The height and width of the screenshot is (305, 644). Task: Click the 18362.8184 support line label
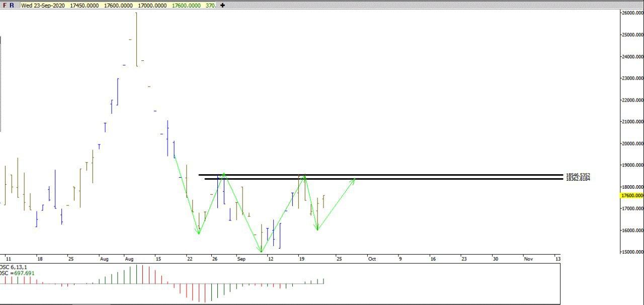pos(578,179)
